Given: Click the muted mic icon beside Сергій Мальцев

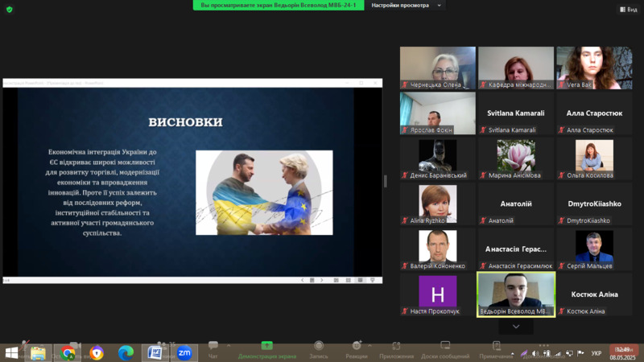Looking at the screenshot, I should point(561,266).
